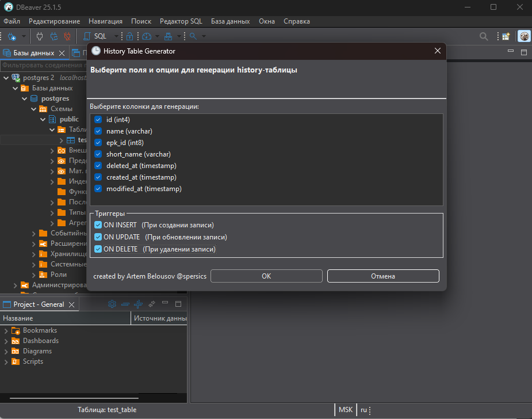Close the Базы данных navigator tab

(x=62, y=53)
